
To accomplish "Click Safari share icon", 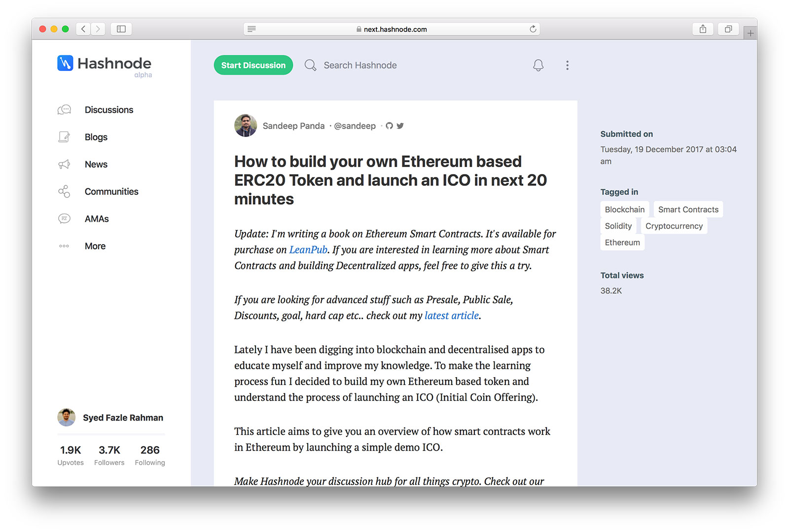I will (703, 29).
